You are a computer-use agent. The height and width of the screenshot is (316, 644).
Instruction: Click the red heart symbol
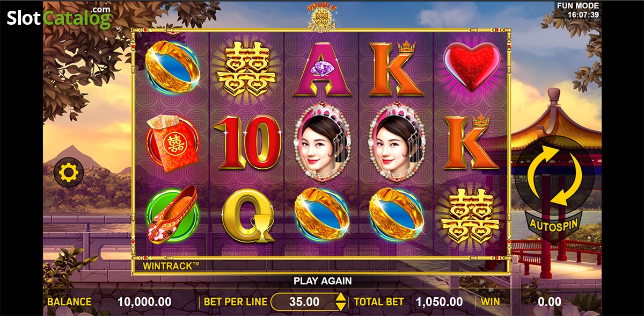473,66
